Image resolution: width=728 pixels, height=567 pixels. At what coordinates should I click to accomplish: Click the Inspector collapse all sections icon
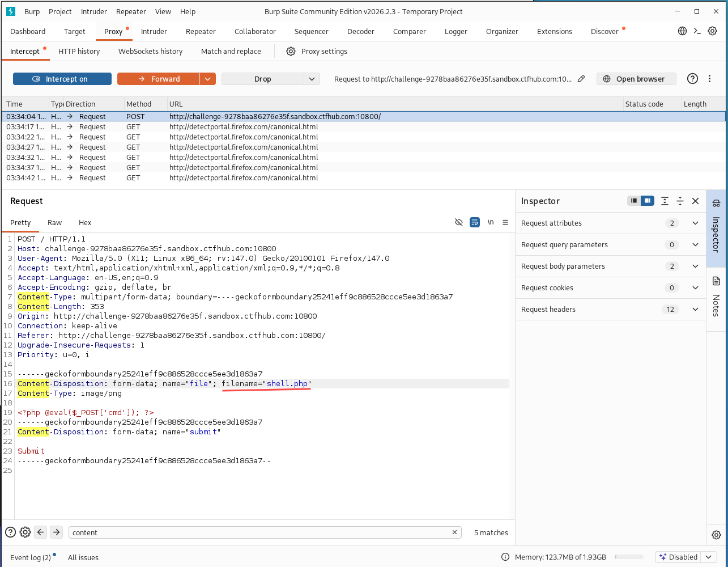[680, 201]
